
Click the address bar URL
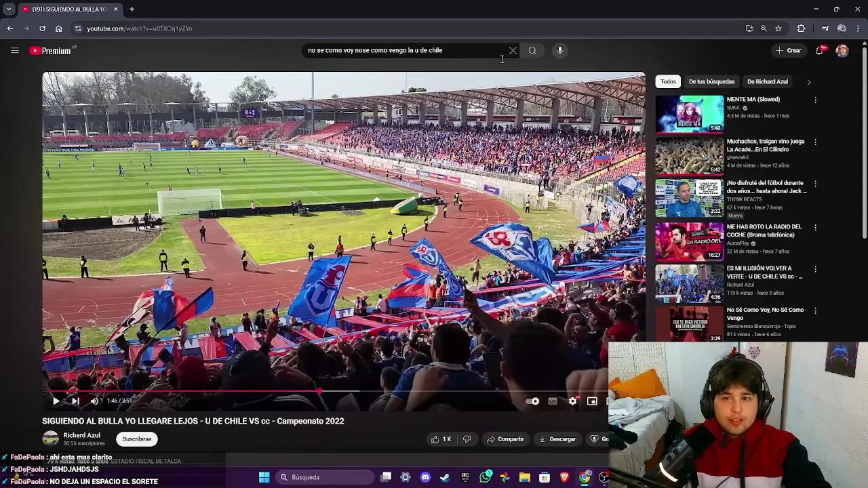[x=140, y=28]
